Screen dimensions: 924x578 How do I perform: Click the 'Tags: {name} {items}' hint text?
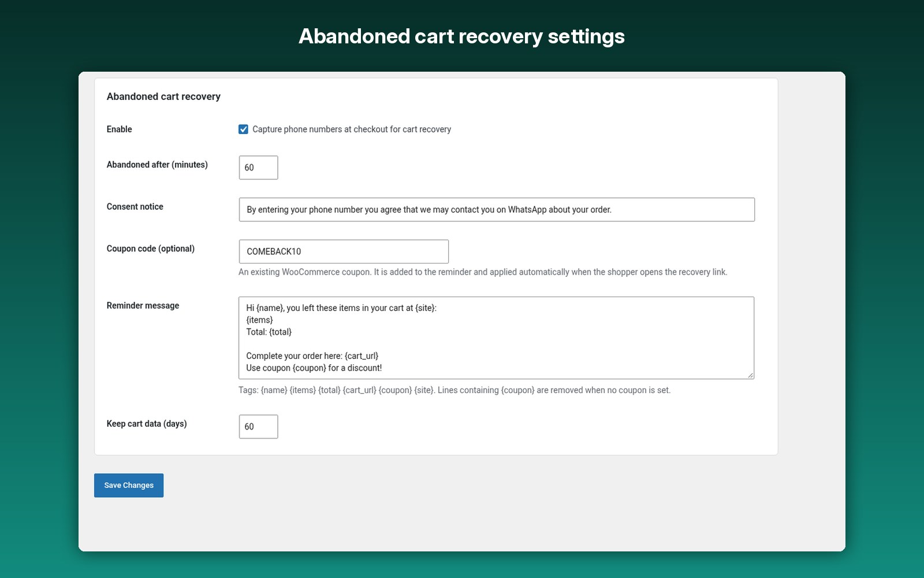(454, 390)
